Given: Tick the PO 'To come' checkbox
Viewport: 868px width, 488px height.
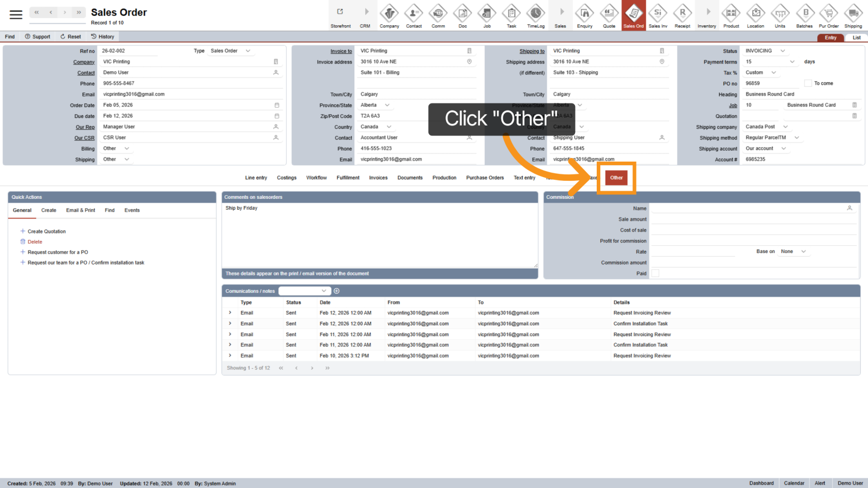Looking at the screenshot, I should pos(808,83).
